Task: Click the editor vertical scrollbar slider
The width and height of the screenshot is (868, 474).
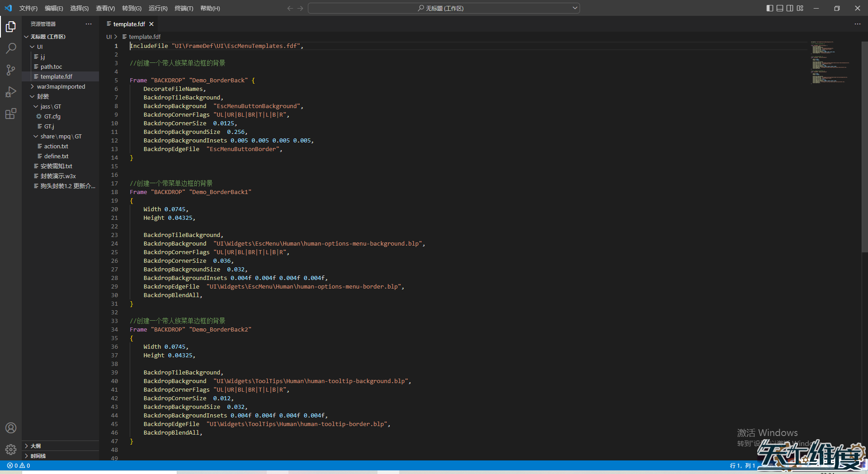Action: [864, 147]
